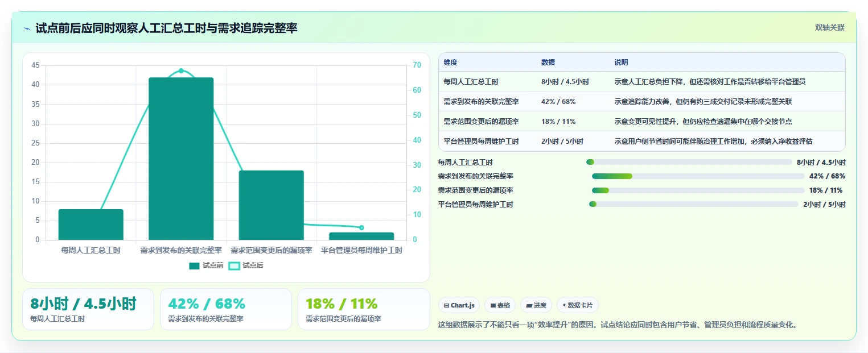Click the 18% / 11% value beside its progress bar
The width and height of the screenshot is (868, 353).
coord(826,190)
